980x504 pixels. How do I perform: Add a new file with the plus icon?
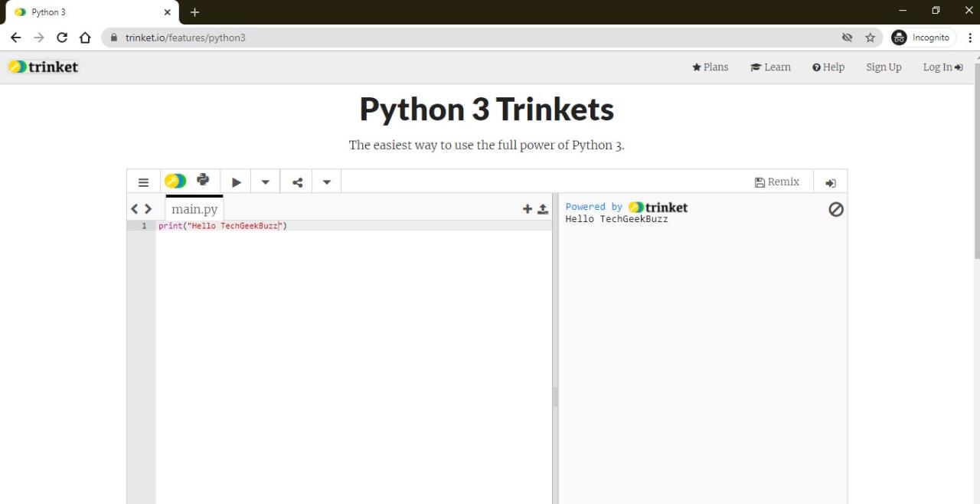coord(528,208)
